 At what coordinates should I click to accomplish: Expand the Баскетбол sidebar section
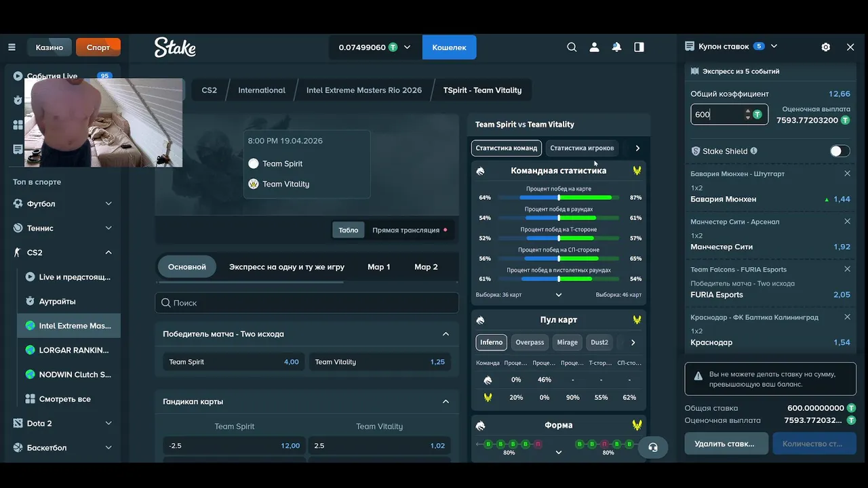coord(108,447)
